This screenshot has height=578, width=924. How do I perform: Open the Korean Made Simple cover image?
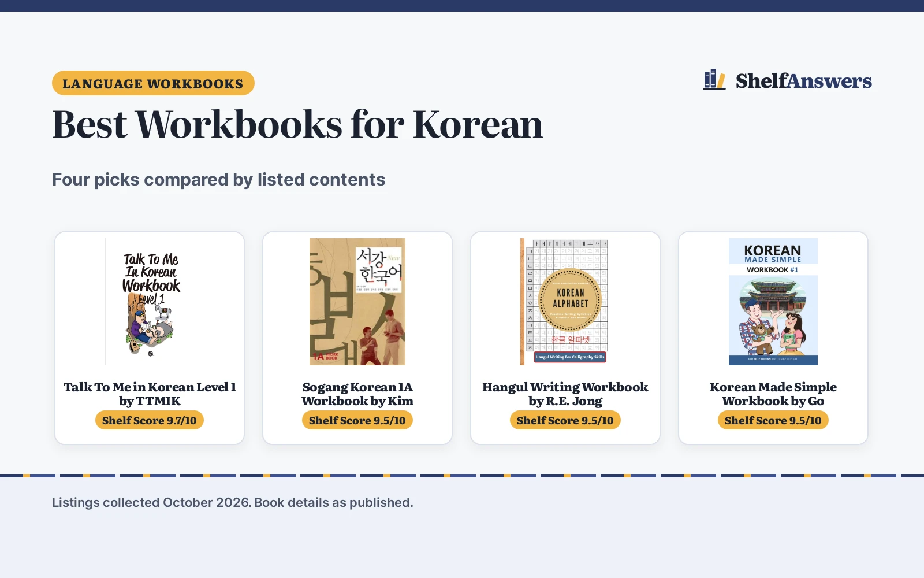[x=773, y=302]
